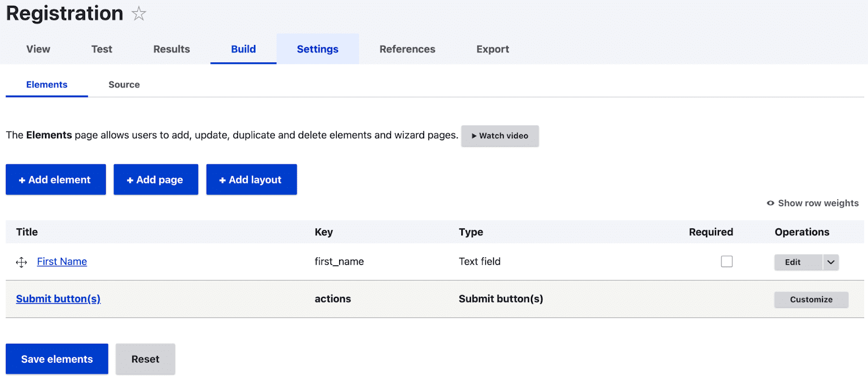The height and width of the screenshot is (383, 868).
Task: Switch to the Source sub-tab
Action: pos(124,85)
